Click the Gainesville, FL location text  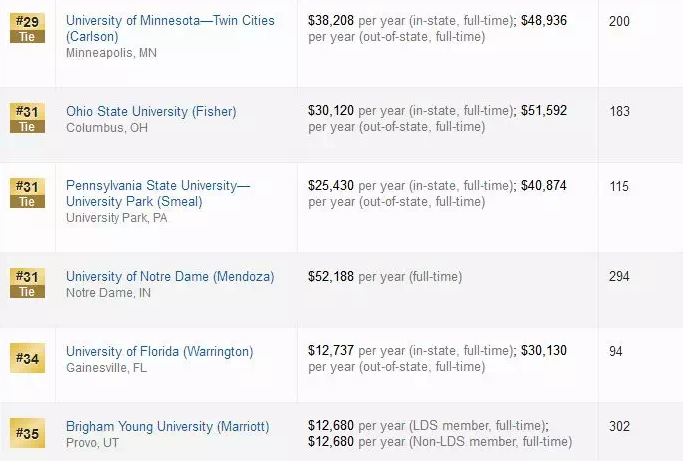(106, 368)
